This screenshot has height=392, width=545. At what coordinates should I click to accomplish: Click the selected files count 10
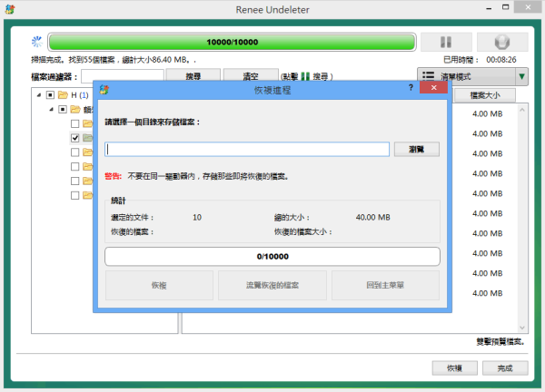point(197,218)
